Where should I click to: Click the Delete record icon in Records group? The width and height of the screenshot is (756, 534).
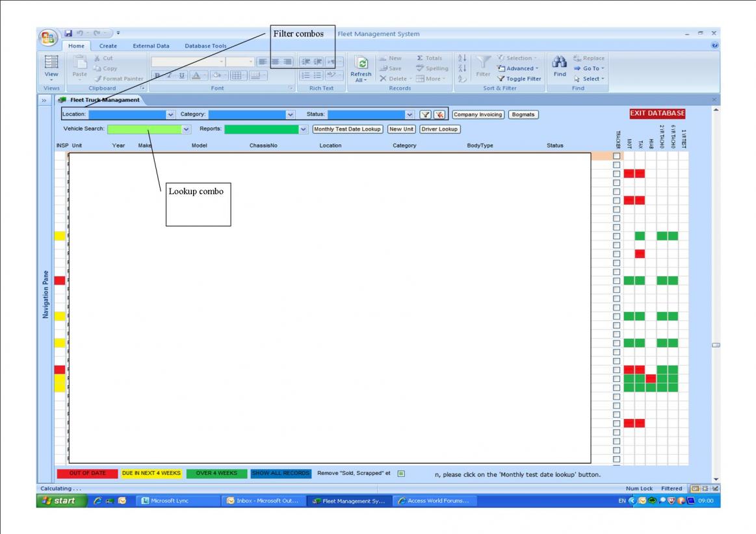pyautogui.click(x=383, y=79)
